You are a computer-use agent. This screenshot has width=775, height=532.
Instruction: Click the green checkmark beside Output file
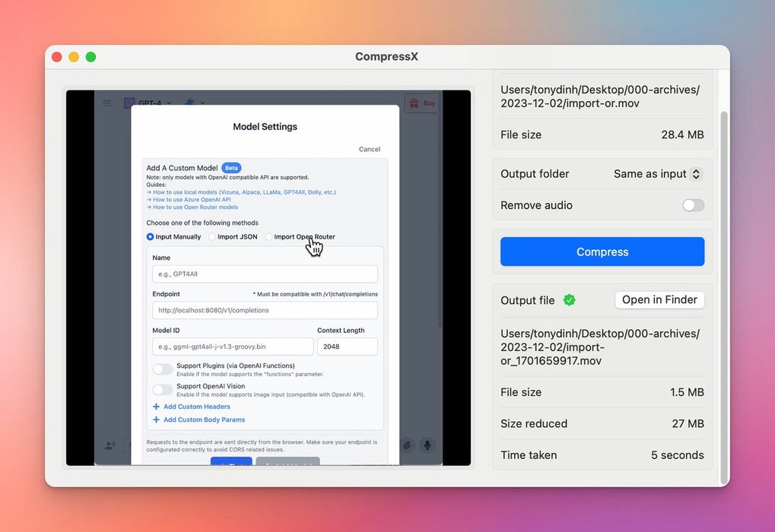coord(570,300)
